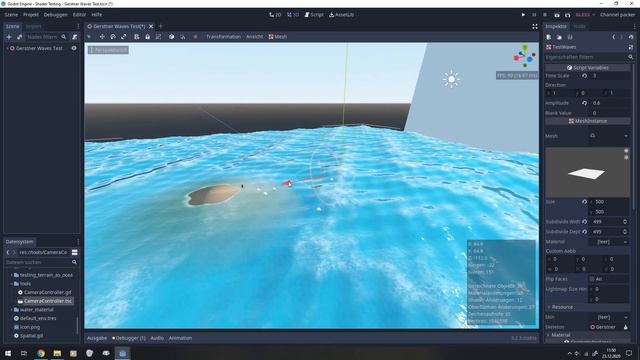Switch to the Node tab beside Inspektor

(x=580, y=27)
